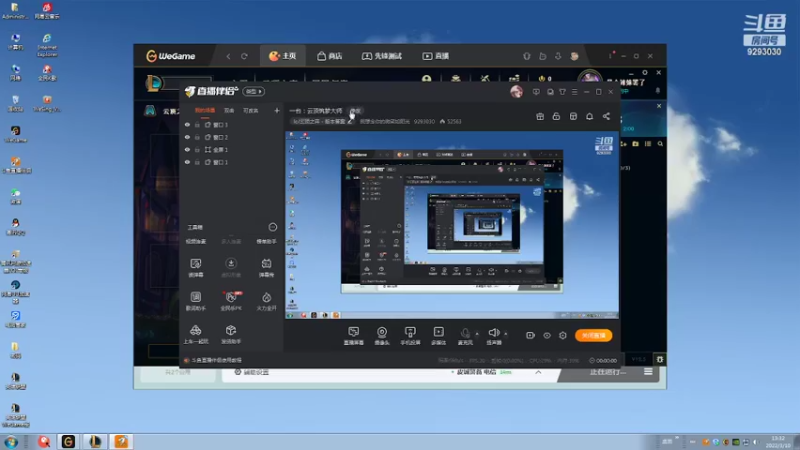Open the lyrics helper tool in toolbox
The height and width of the screenshot is (450, 800).
(196, 301)
